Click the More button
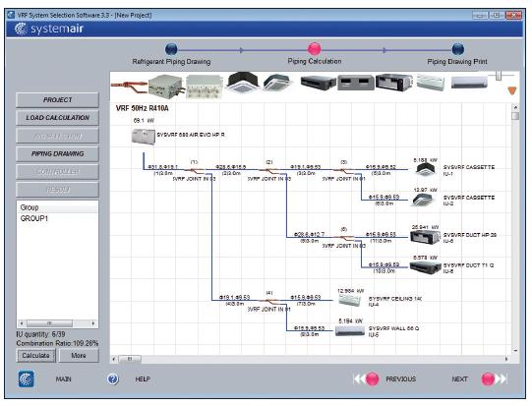The image size is (532, 406). [79, 356]
